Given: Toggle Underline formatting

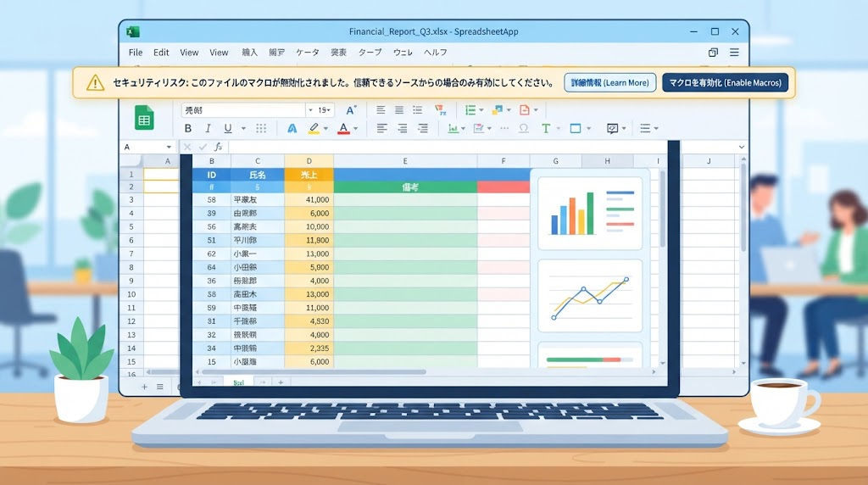Looking at the screenshot, I should [x=227, y=128].
